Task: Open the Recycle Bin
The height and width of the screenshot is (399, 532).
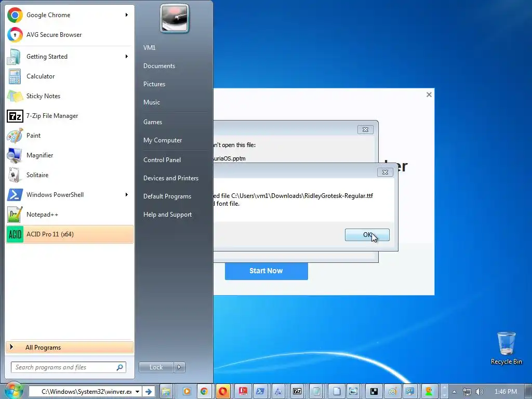Action: coord(506,348)
